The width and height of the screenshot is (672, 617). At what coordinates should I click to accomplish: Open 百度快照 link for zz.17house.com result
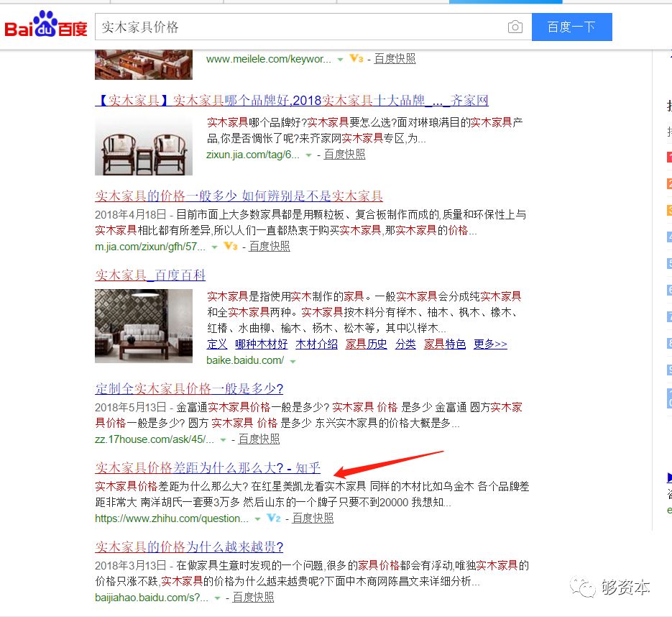click(x=259, y=439)
